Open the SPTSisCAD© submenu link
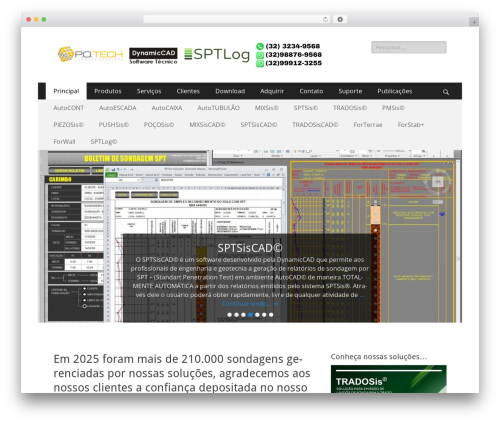 259,125
